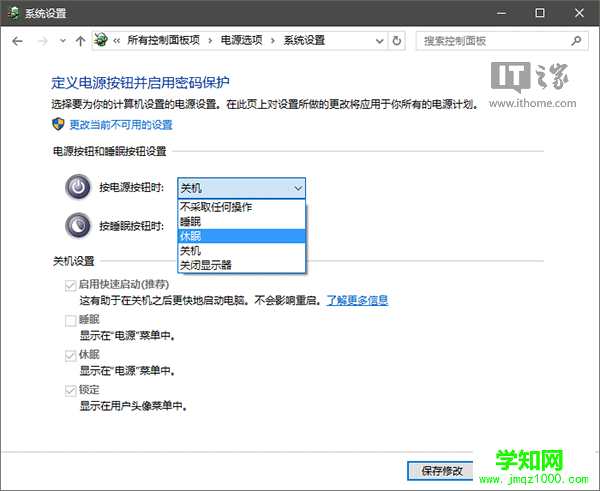Click 系统设置 breadcrumb segment

304,40
